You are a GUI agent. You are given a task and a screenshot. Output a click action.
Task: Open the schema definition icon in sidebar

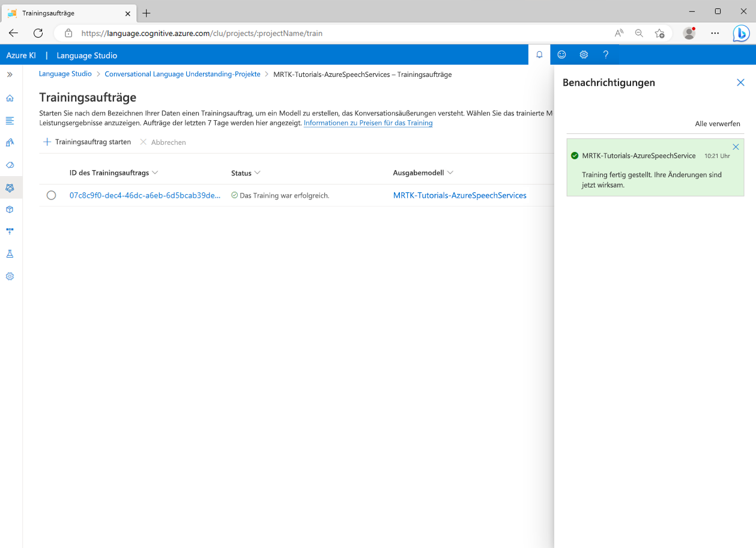pos(10,142)
